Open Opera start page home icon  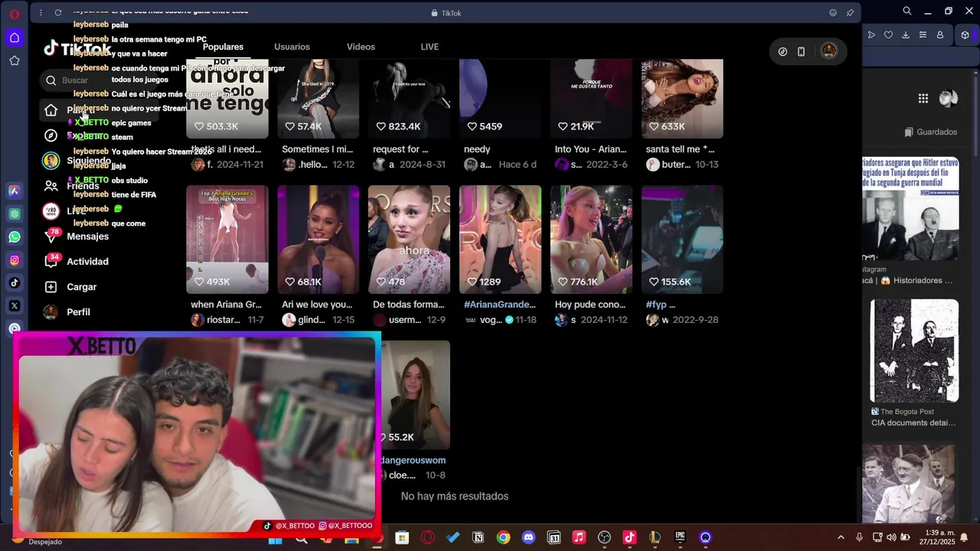pos(15,37)
